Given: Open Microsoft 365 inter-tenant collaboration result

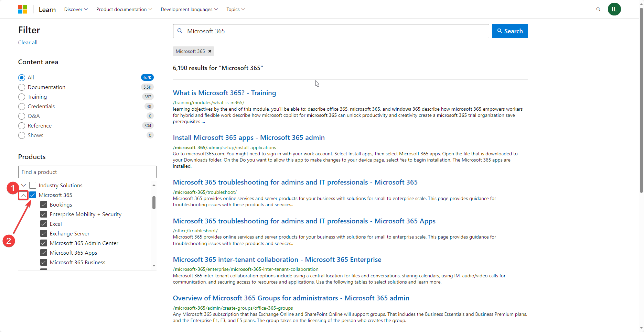Looking at the screenshot, I should point(277,259).
